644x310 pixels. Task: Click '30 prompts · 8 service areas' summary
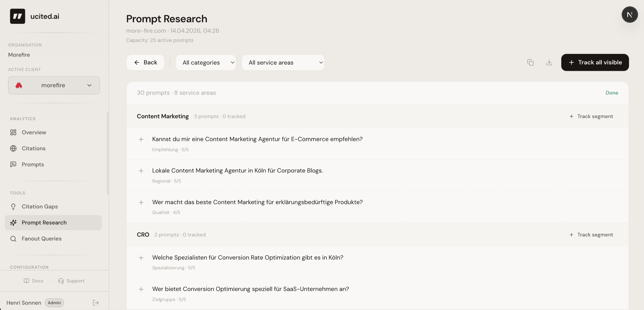(176, 93)
